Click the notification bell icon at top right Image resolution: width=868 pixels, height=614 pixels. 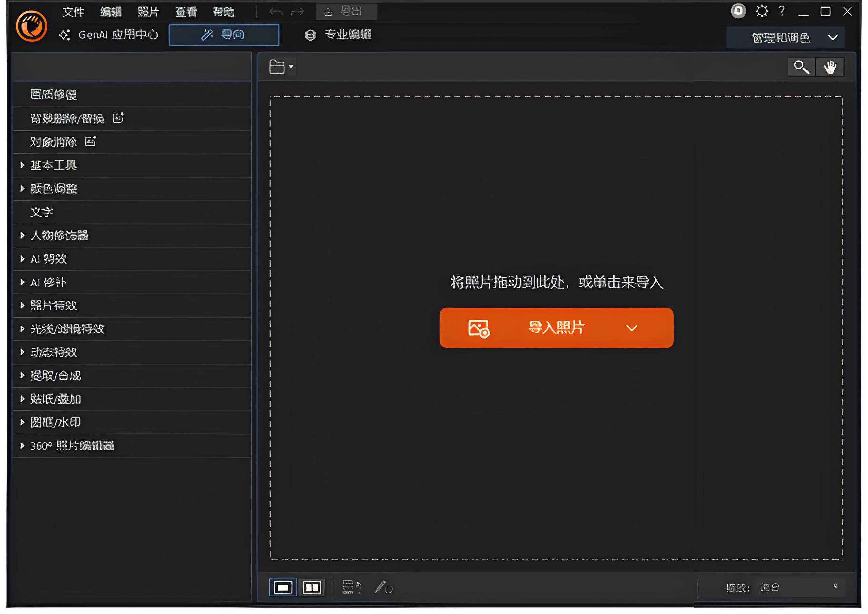click(x=738, y=11)
